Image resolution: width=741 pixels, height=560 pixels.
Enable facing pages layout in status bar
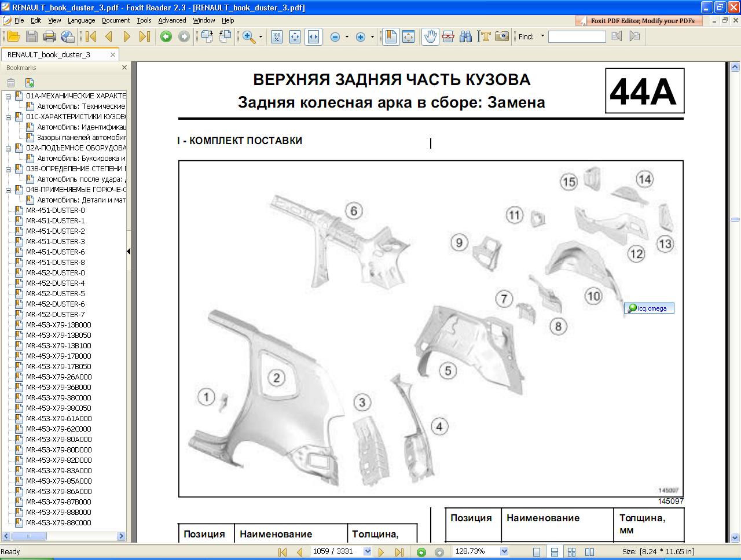(x=590, y=552)
